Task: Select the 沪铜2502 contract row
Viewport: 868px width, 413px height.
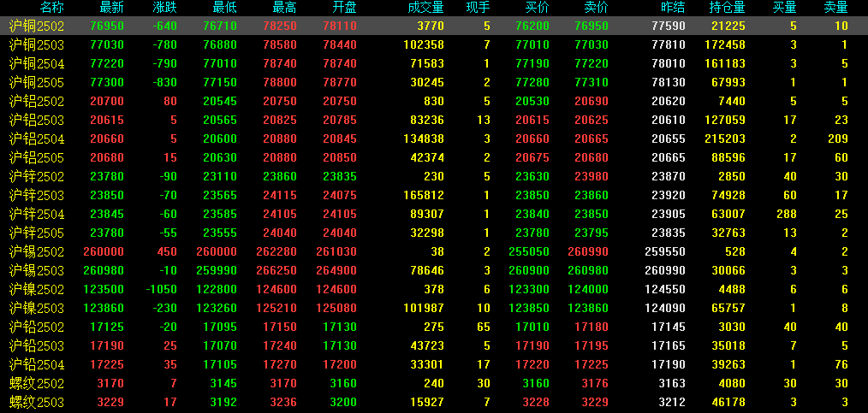Action: click(x=434, y=26)
